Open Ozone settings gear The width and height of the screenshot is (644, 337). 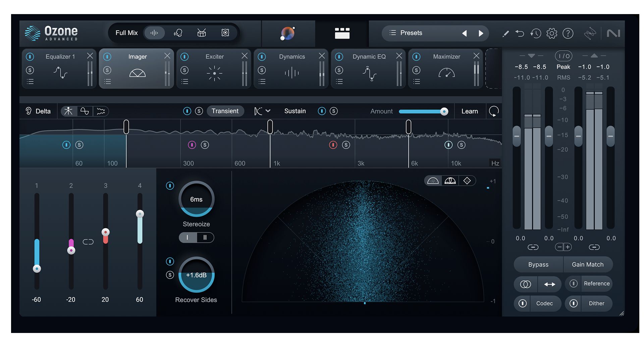tap(552, 33)
